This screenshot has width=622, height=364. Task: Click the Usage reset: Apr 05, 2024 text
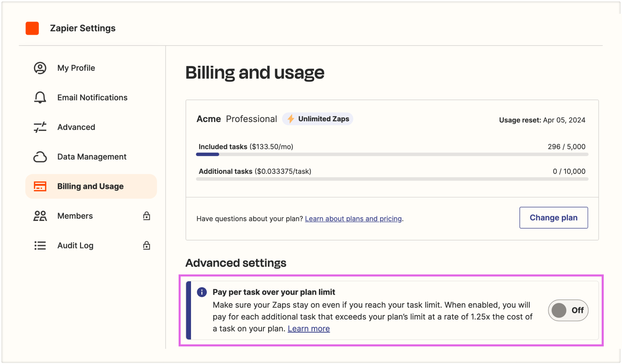click(x=542, y=120)
